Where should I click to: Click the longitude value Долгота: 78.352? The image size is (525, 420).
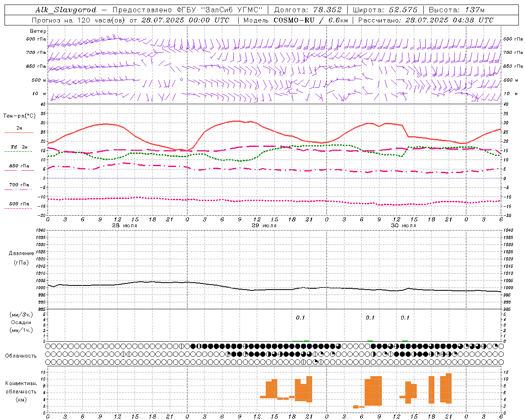(x=308, y=10)
